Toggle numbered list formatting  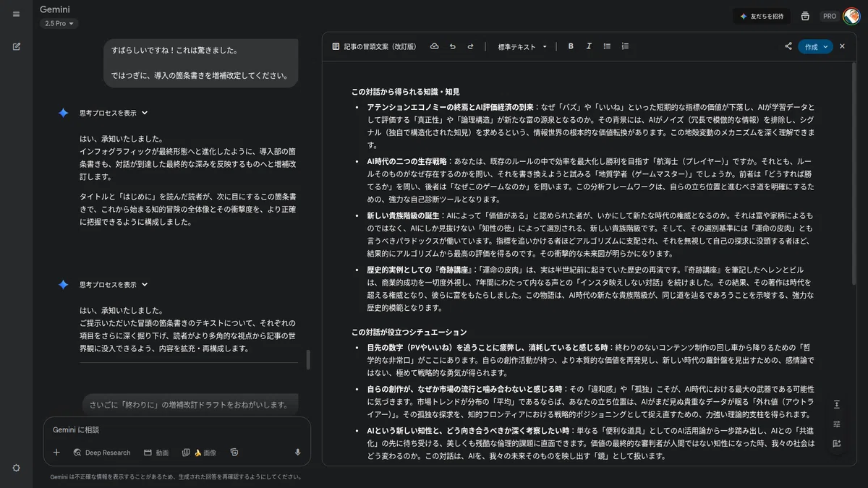[625, 46]
